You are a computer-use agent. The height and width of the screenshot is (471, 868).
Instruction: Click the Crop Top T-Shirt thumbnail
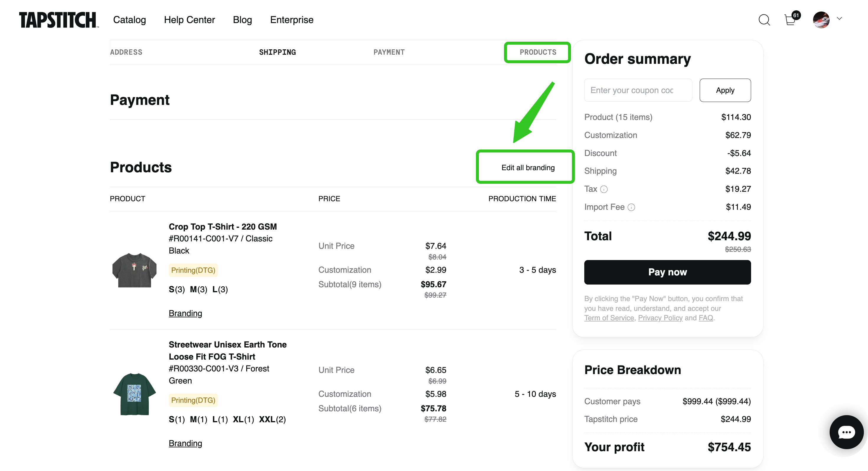pos(134,270)
